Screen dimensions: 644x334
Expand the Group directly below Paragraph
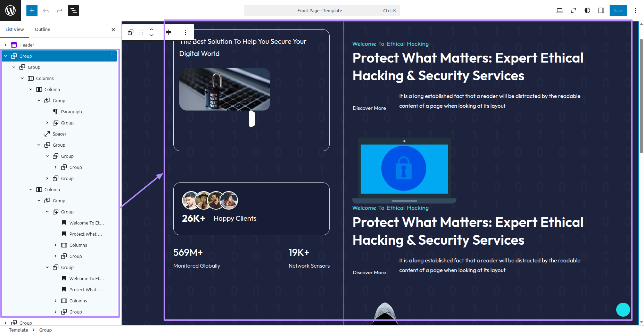47,123
